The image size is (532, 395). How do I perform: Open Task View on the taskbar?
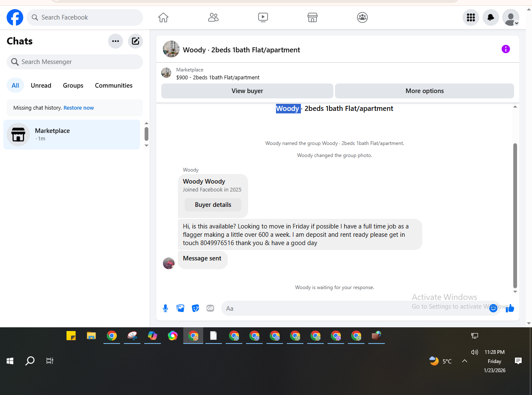pos(50,361)
